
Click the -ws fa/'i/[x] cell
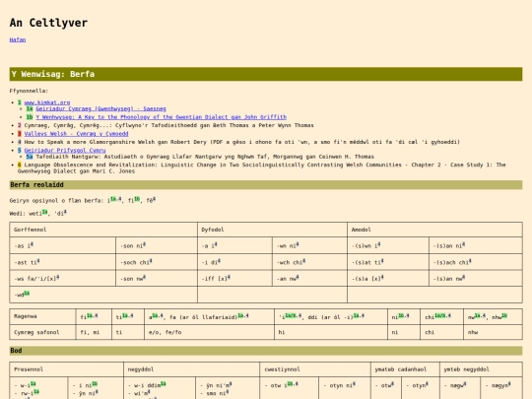(x=63, y=279)
